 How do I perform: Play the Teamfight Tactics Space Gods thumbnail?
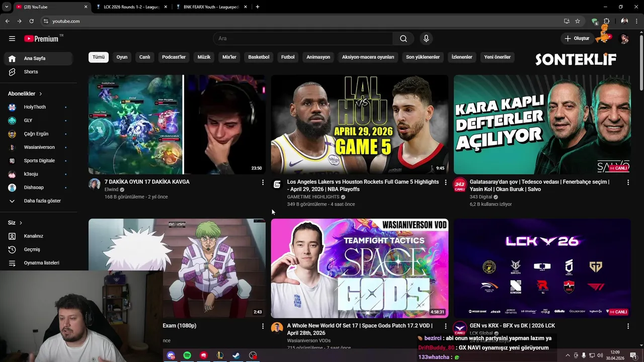point(360,268)
